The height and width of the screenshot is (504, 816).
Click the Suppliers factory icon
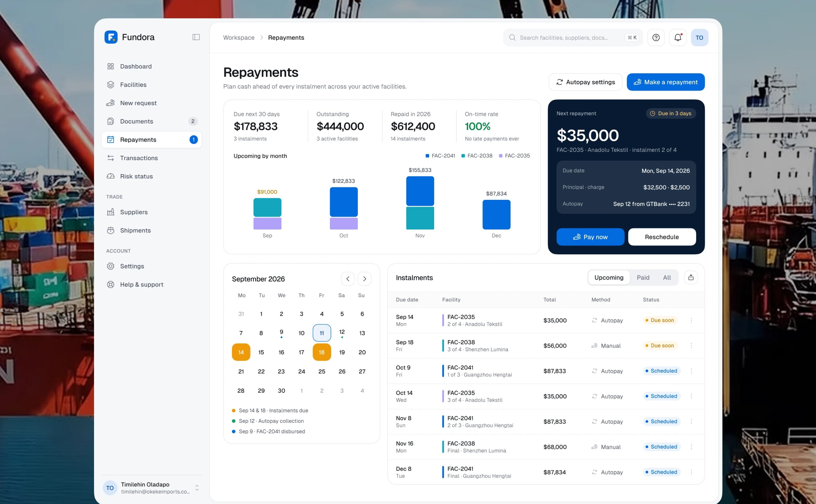111,212
